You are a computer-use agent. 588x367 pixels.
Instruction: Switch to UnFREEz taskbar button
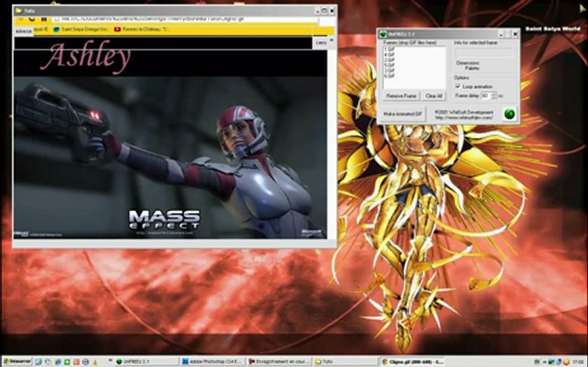(146, 362)
